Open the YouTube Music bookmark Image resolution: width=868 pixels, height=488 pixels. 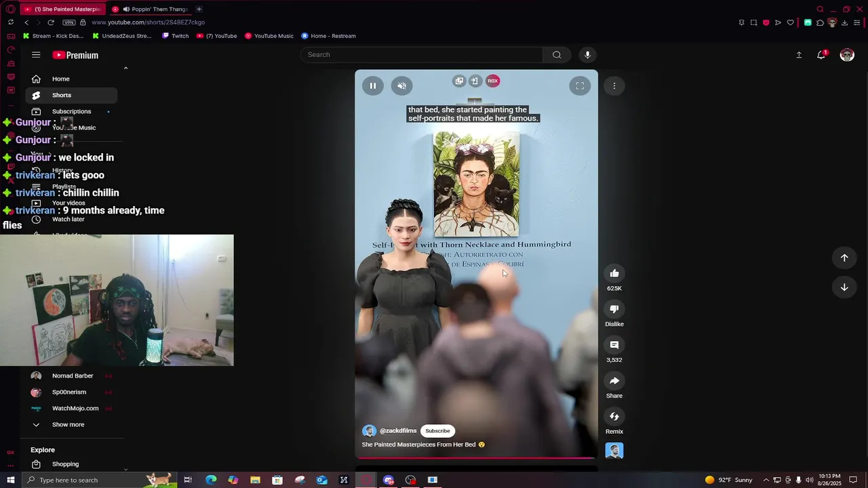point(269,36)
